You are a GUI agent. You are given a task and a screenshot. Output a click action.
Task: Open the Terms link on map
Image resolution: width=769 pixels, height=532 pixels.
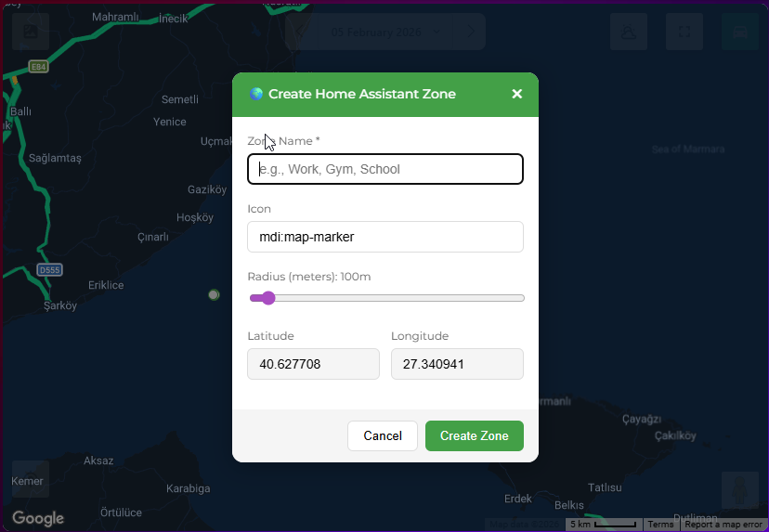660,525
